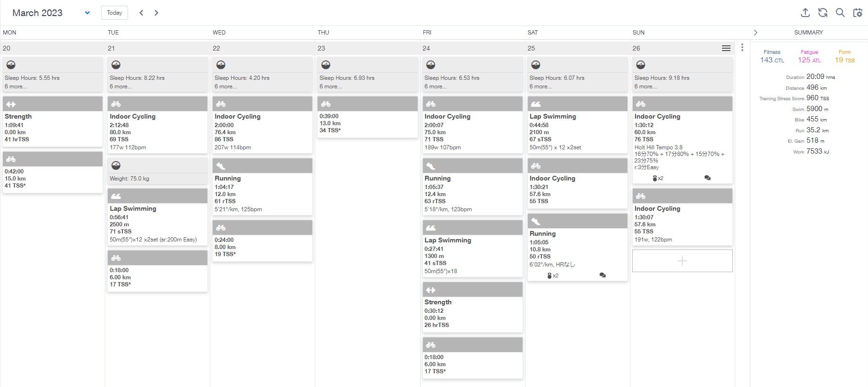Click Fitness 143 CTL value
Image resolution: width=868 pixels, height=387 pixels.
click(772, 60)
